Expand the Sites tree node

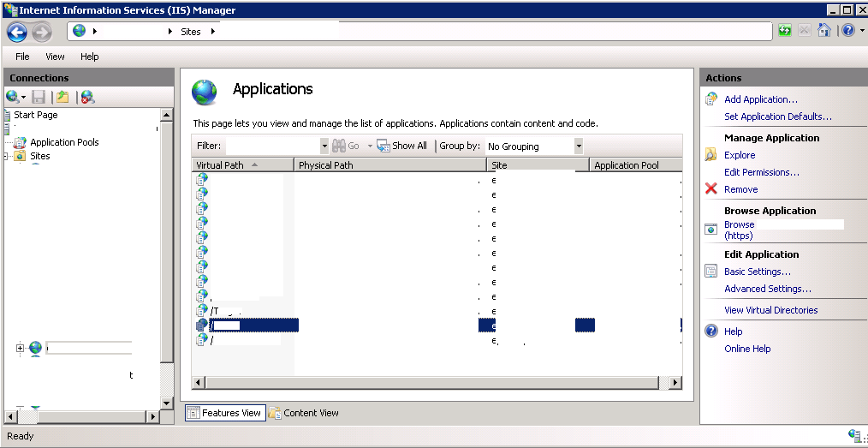7,157
